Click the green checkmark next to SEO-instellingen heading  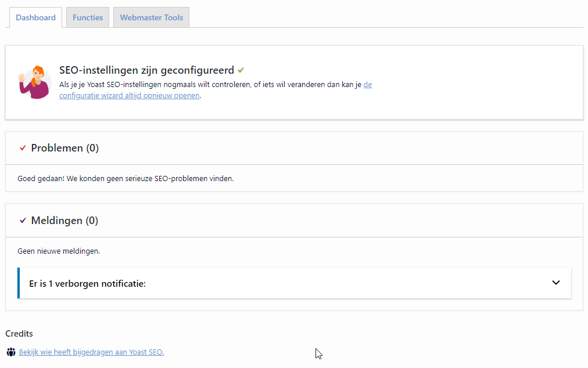pyautogui.click(x=241, y=70)
